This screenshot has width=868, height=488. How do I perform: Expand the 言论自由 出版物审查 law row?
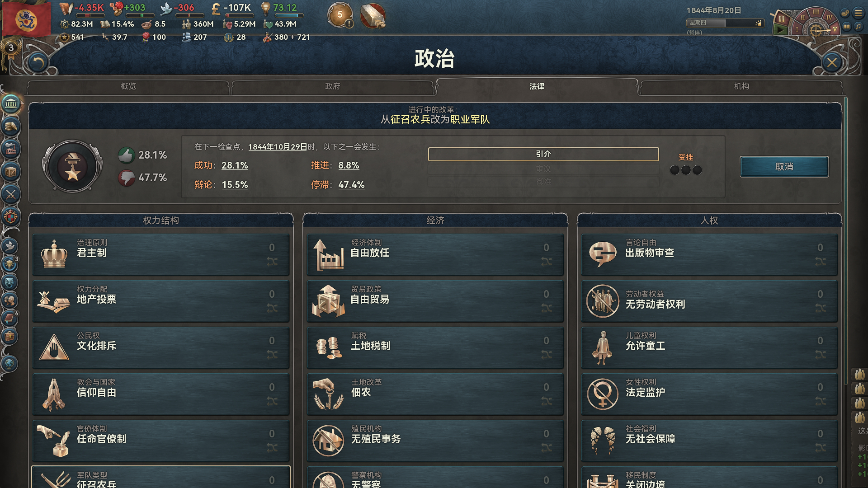(709, 254)
